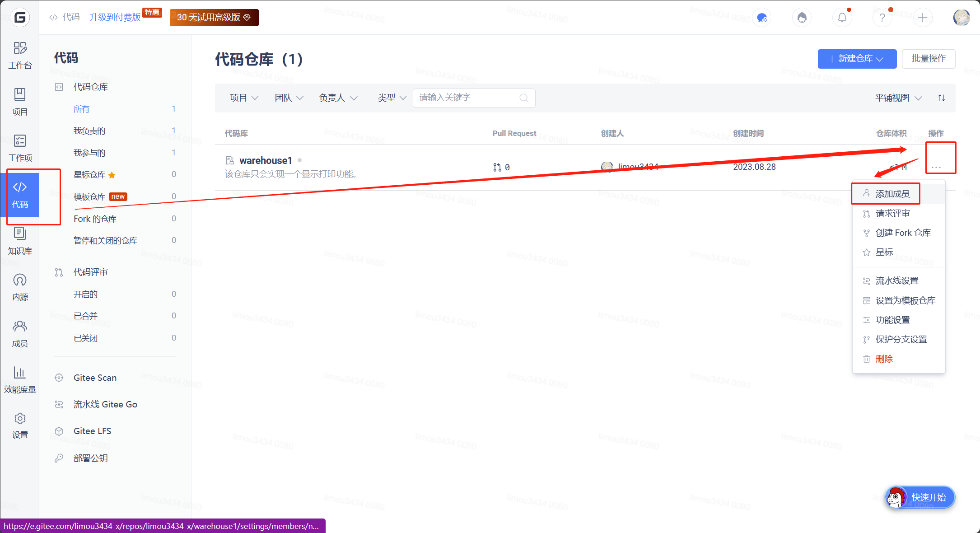Screen dimensions: 980x533
Task: Open 内源 inner source sidebar icon
Action: (x=20, y=287)
